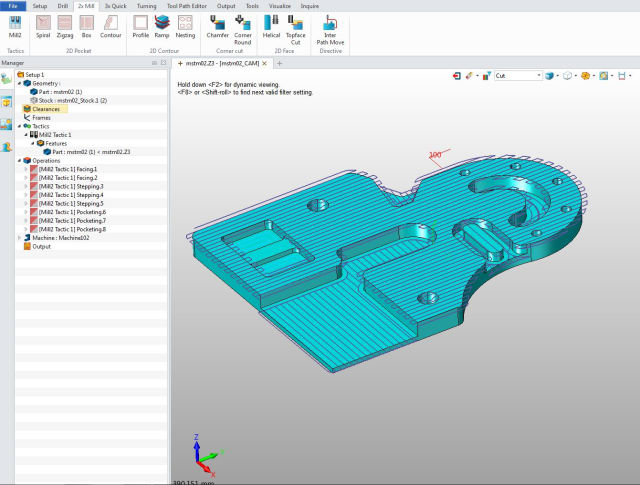The width and height of the screenshot is (640, 485).
Task: Open the Inquire ribbon tab
Action: (310, 6)
